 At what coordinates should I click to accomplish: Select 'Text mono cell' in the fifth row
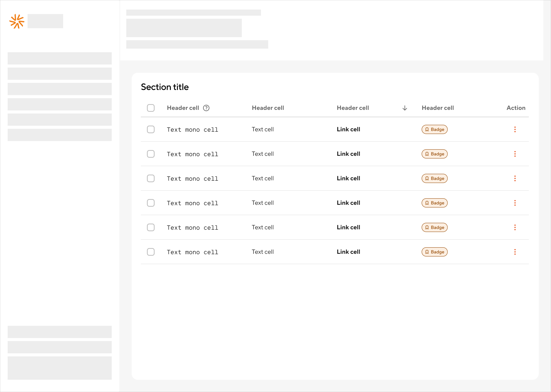pyautogui.click(x=192, y=228)
